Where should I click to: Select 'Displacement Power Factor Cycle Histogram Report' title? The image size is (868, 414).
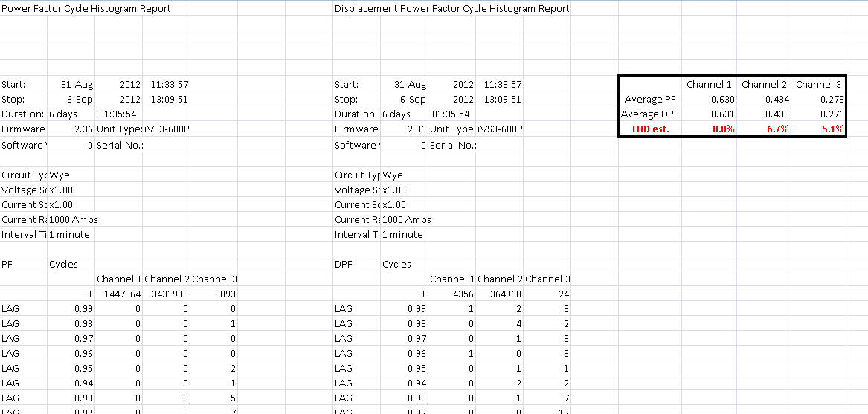pos(451,8)
